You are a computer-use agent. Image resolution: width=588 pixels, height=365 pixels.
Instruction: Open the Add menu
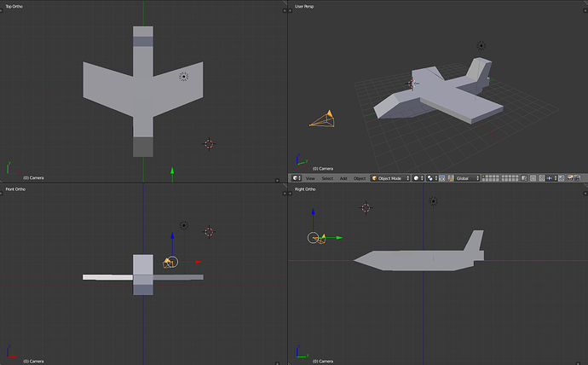coord(343,178)
